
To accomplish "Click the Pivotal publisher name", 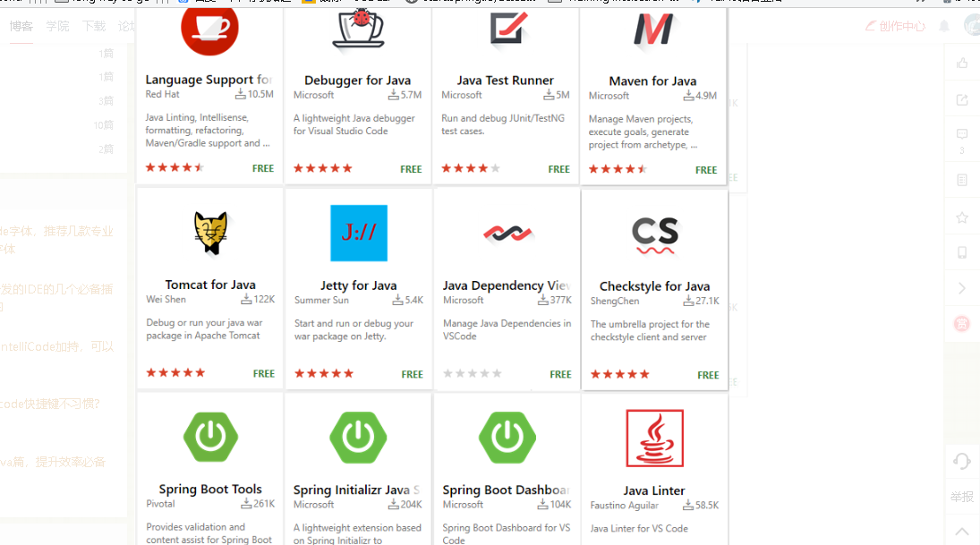I will (x=160, y=504).
